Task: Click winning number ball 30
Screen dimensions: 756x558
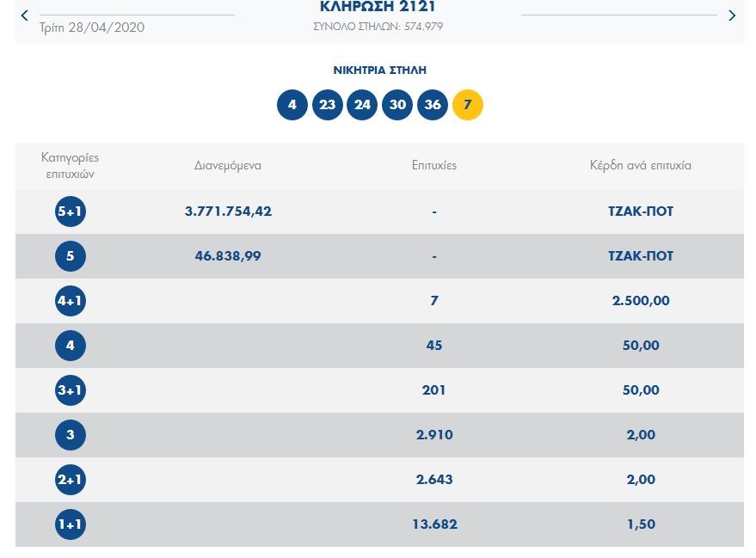Action: pos(397,105)
